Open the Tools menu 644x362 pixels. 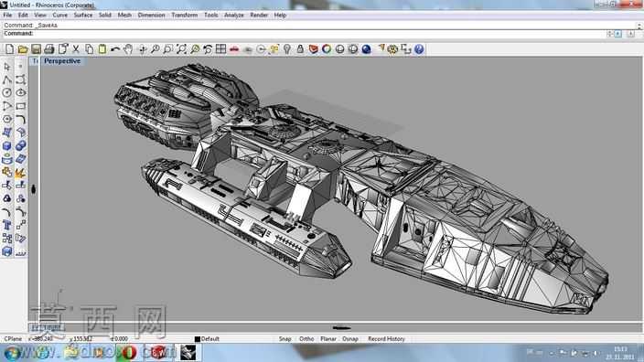[211, 16]
